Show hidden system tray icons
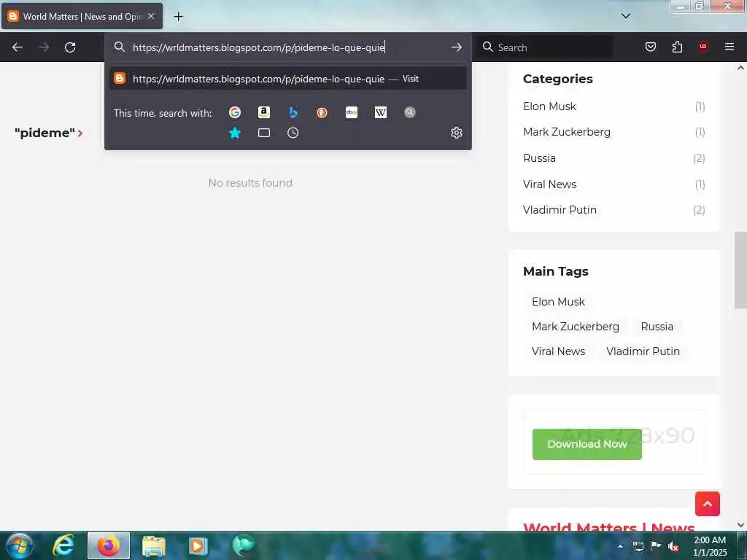This screenshot has width=747, height=560. tap(620, 546)
